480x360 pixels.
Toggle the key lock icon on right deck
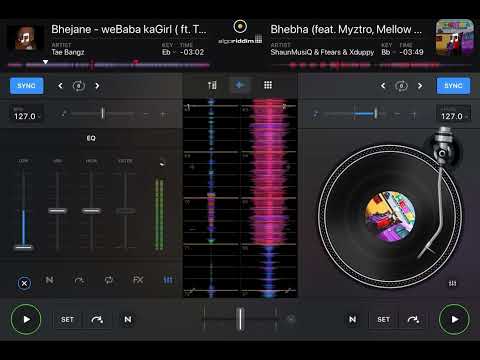point(315,114)
